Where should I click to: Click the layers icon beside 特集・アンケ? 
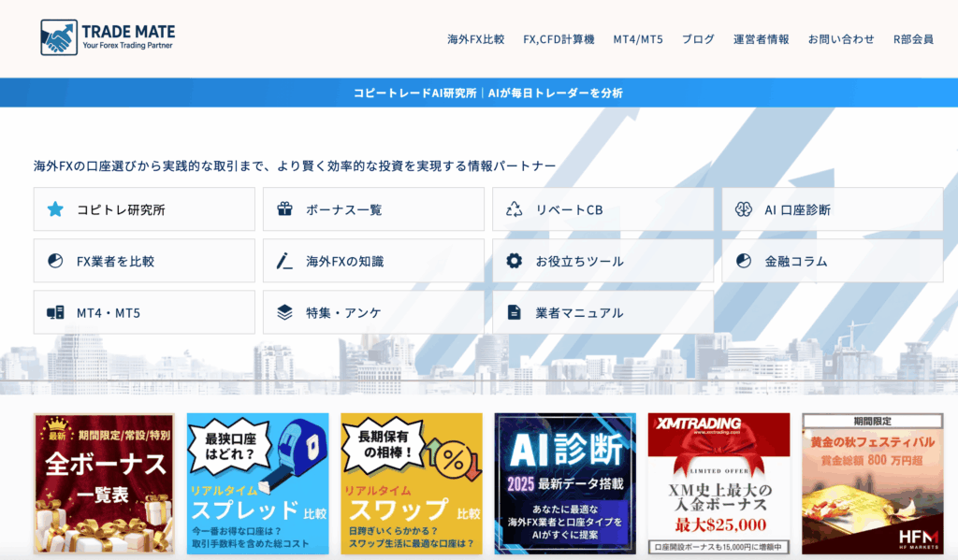[284, 312]
